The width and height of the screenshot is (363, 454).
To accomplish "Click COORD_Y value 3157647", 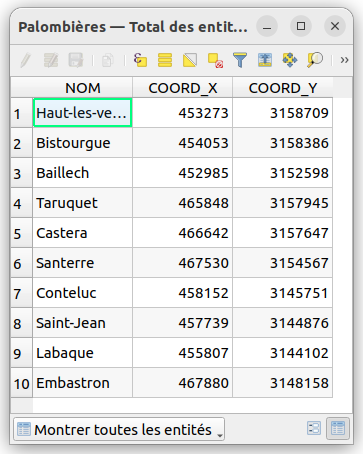I will (283, 233).
